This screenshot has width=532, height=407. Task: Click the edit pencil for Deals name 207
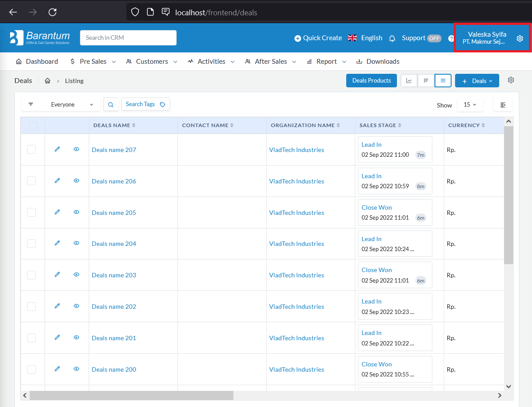click(x=57, y=149)
